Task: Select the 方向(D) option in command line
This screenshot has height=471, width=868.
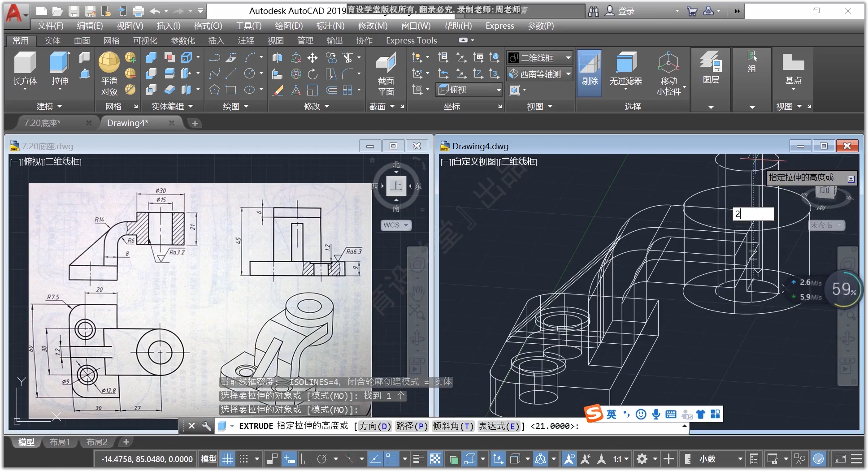Action: [375, 426]
